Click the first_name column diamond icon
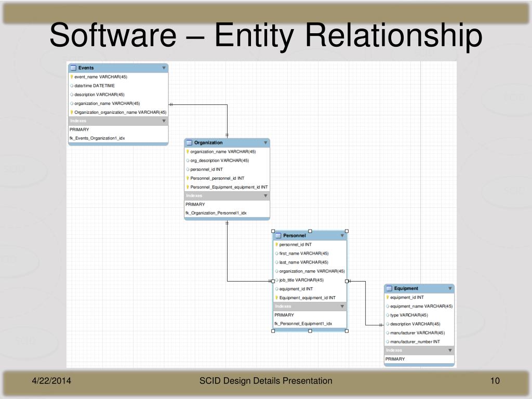The image size is (532, 399). (x=276, y=254)
